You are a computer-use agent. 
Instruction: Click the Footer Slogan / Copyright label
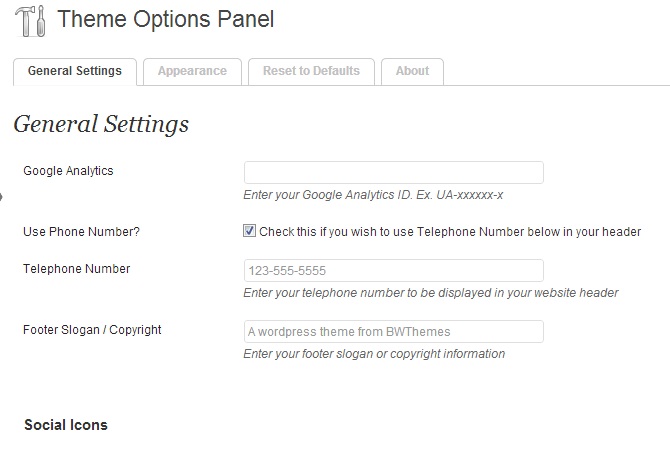(92, 330)
